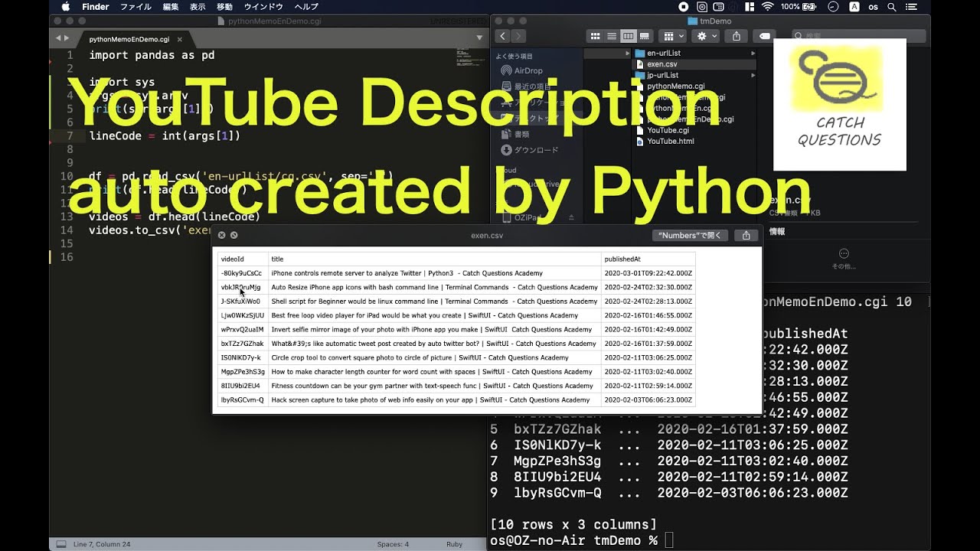
Task: Open the ヘルプ menu
Action: 306,7
